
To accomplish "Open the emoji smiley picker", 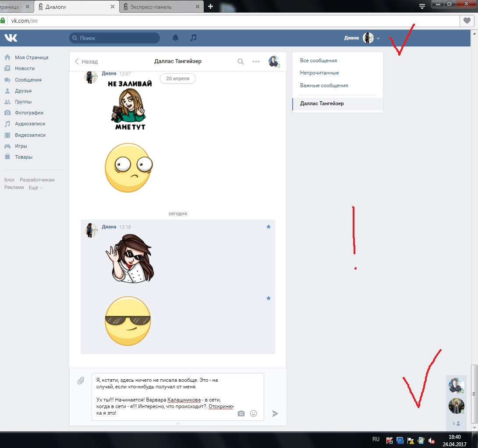I will [x=253, y=413].
